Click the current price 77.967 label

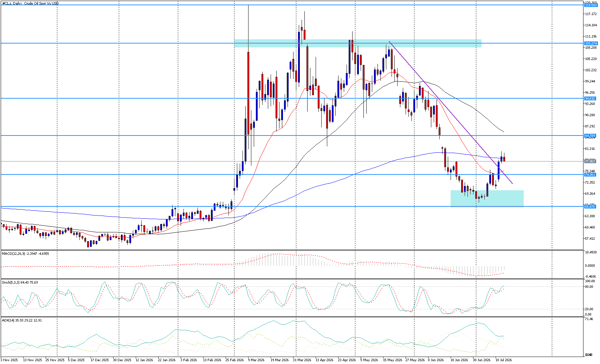pyautogui.click(x=590, y=161)
